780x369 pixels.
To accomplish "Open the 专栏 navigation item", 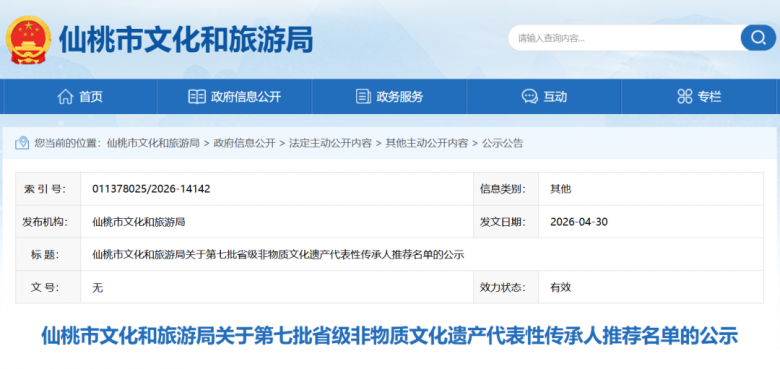I will click(x=699, y=96).
